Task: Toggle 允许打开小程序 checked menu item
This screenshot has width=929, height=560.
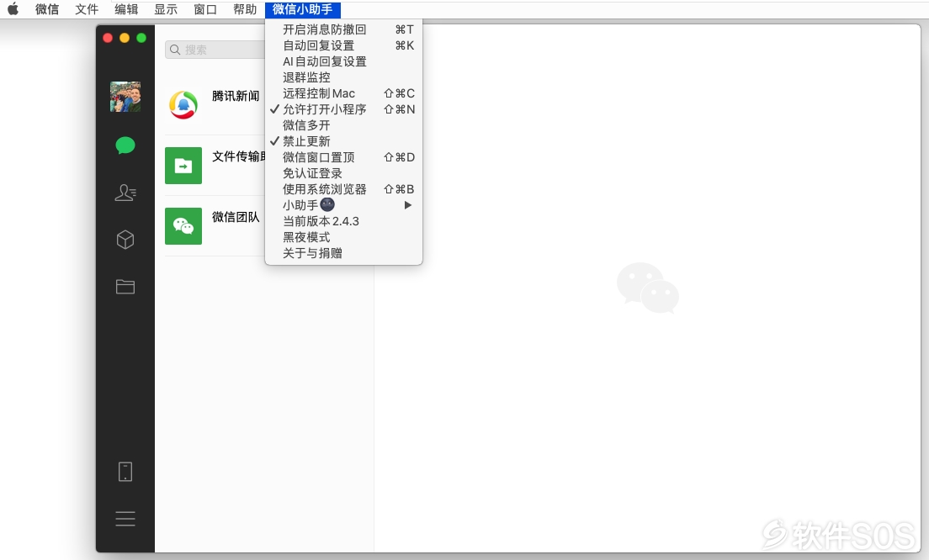Action: point(343,109)
